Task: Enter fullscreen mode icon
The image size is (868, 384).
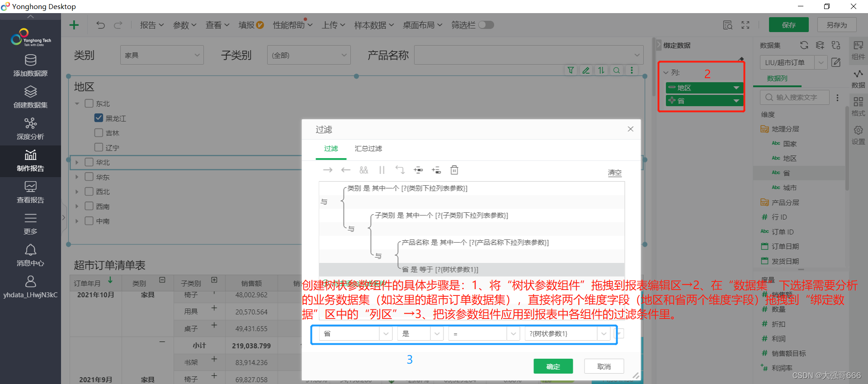Action: (745, 25)
